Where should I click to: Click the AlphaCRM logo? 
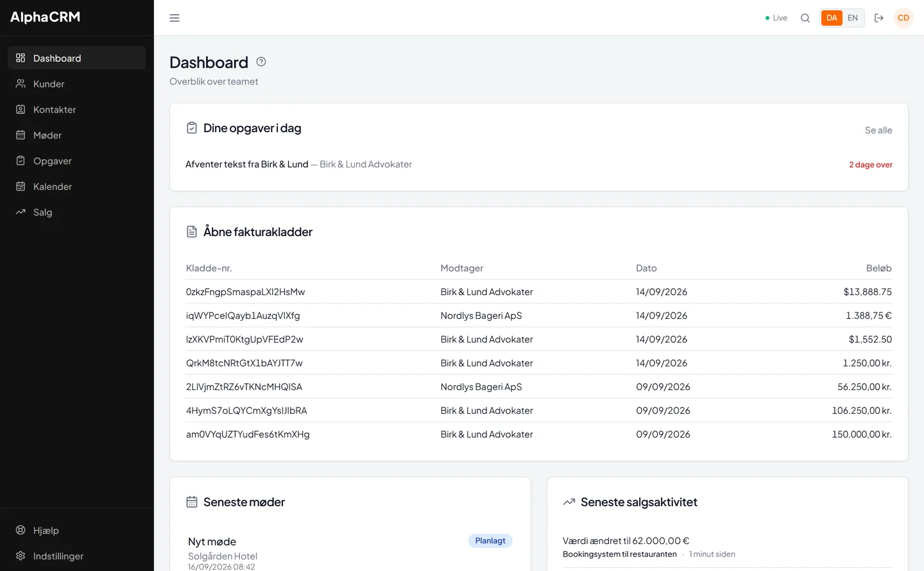[45, 17]
